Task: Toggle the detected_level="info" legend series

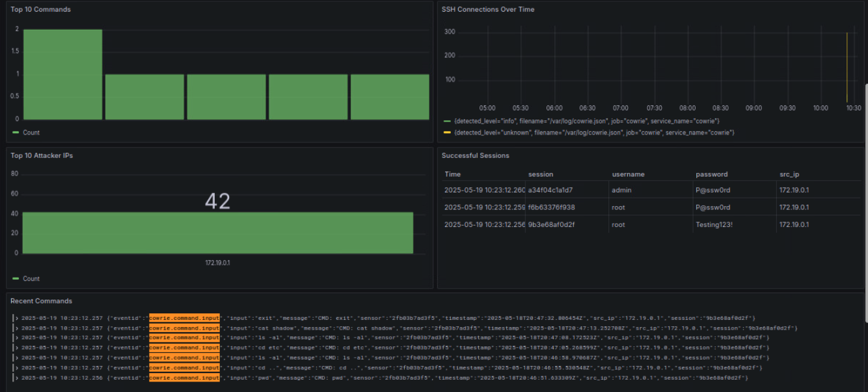Action: (x=586, y=122)
